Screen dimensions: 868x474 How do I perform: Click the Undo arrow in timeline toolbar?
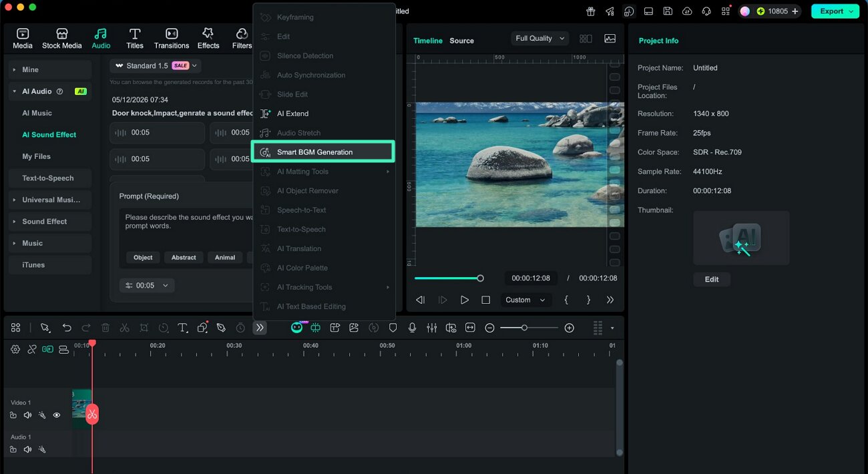[x=67, y=328]
